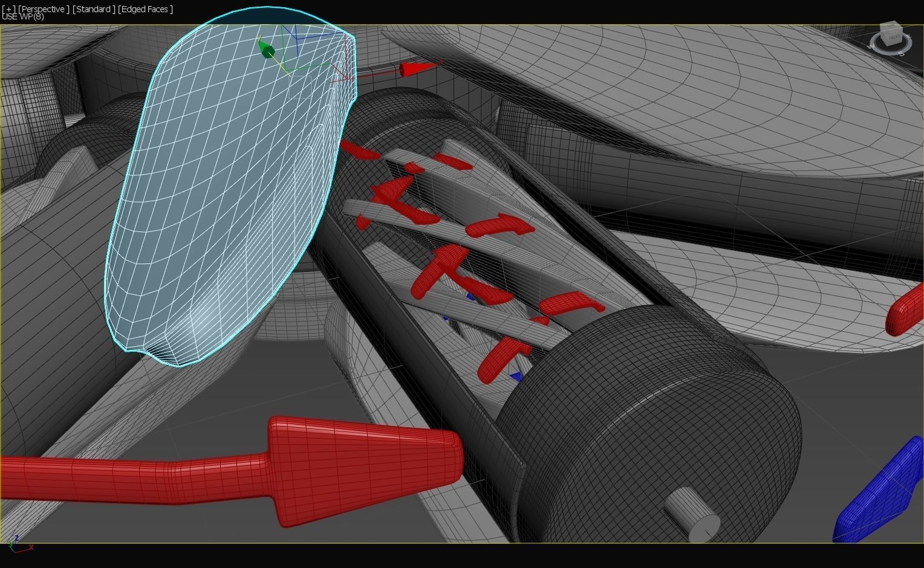This screenshot has height=568, width=924.
Task: Open the [Standard] viewport quality menu
Action: [x=94, y=9]
